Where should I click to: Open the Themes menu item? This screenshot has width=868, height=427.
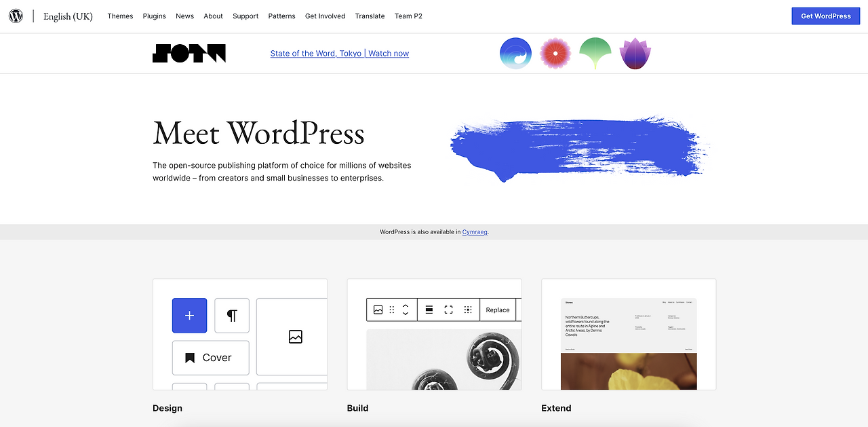pyautogui.click(x=120, y=16)
